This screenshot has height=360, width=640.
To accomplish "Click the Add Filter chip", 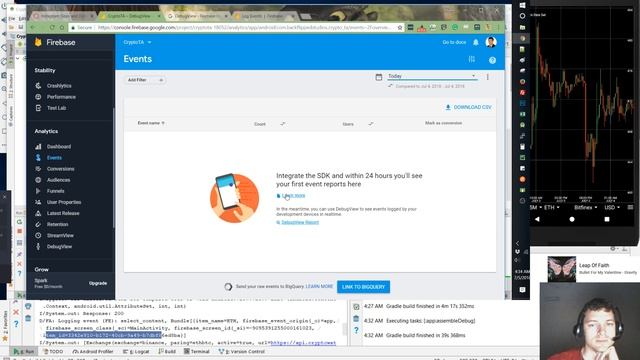I will (x=145, y=80).
